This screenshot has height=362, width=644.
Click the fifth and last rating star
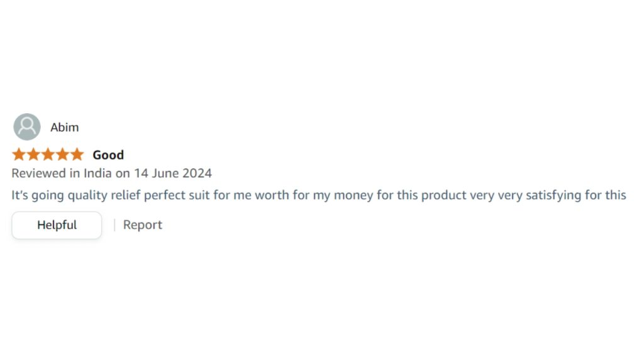point(77,155)
